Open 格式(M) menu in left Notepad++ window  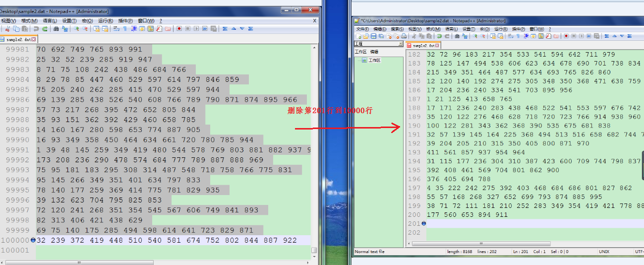coord(29,21)
